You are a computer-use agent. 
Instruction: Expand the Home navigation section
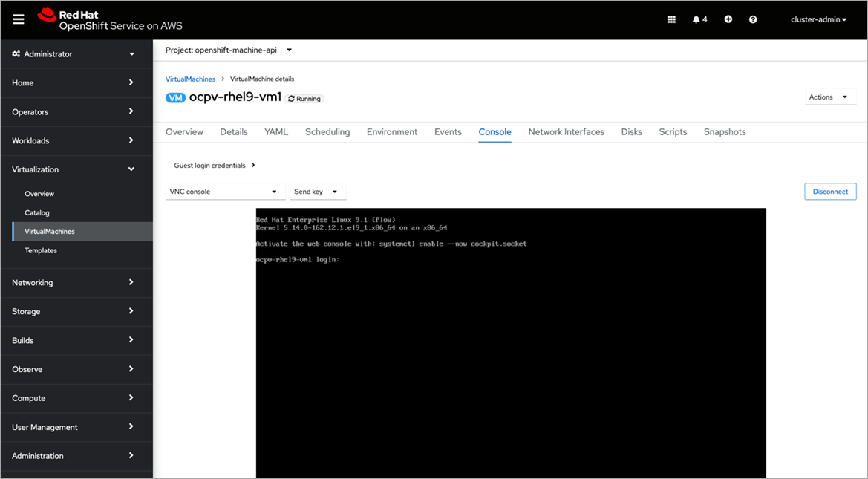[x=76, y=82]
